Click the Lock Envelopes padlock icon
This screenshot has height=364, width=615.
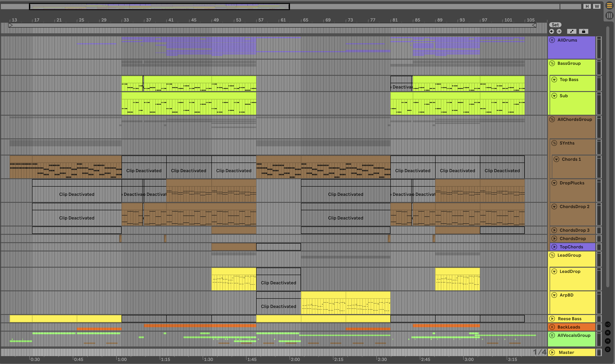[x=583, y=31]
